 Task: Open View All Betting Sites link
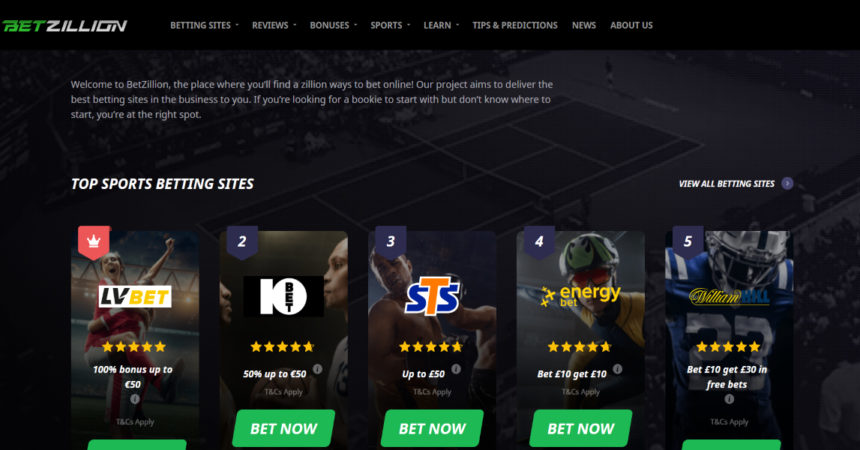pyautogui.click(x=727, y=184)
